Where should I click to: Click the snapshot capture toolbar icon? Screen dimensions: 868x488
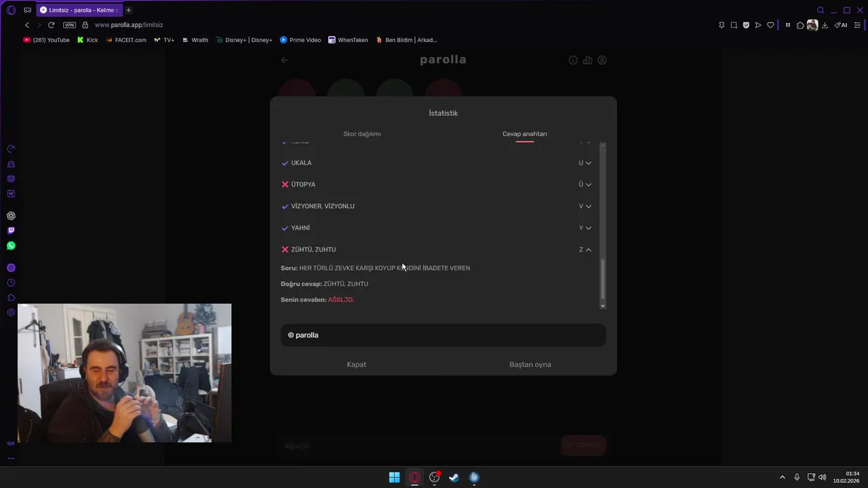pyautogui.click(x=734, y=25)
